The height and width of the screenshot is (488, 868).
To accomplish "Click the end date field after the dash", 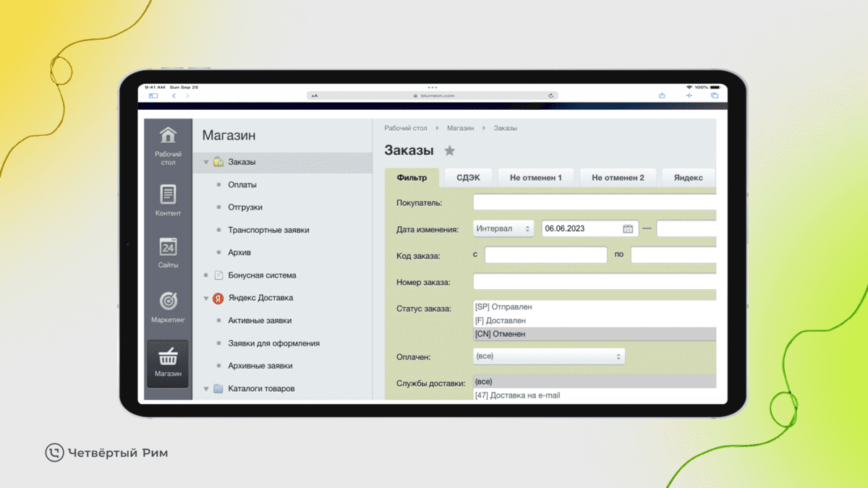I will click(686, 228).
